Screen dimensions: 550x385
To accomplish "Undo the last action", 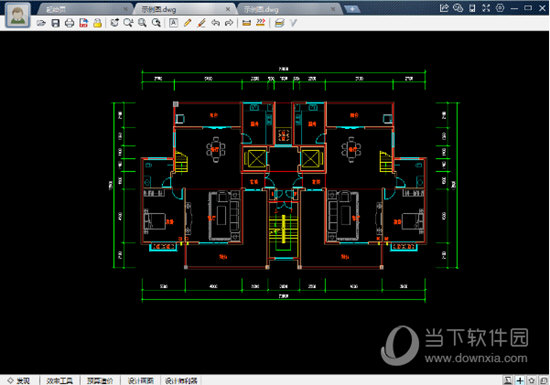I will (215, 23).
